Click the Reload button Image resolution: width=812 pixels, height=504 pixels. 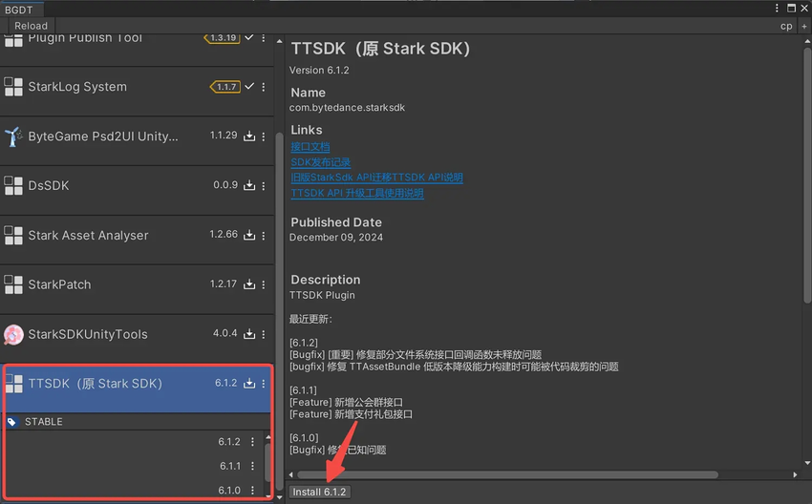[x=31, y=26]
